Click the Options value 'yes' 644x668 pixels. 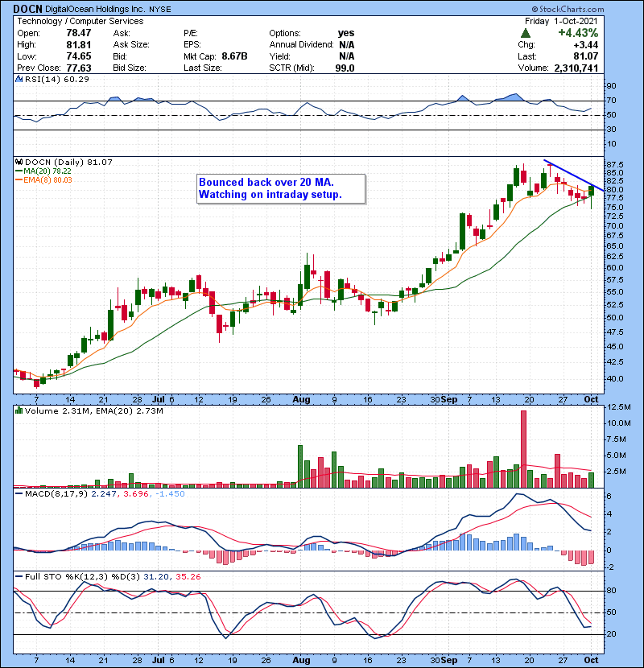346,33
